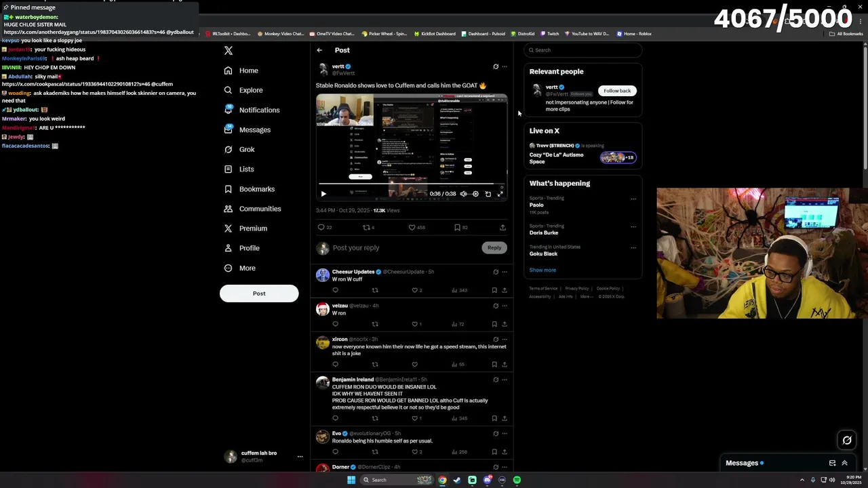Open the Explore page

pos(243,90)
